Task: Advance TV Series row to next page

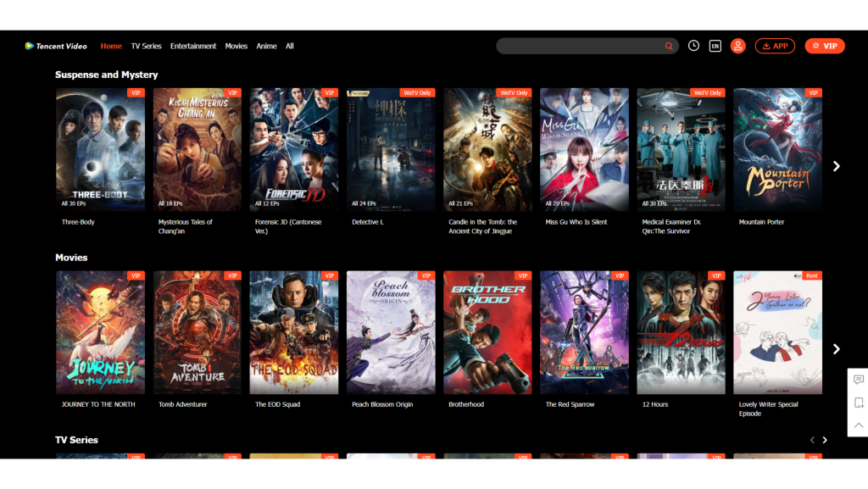Action: point(825,440)
